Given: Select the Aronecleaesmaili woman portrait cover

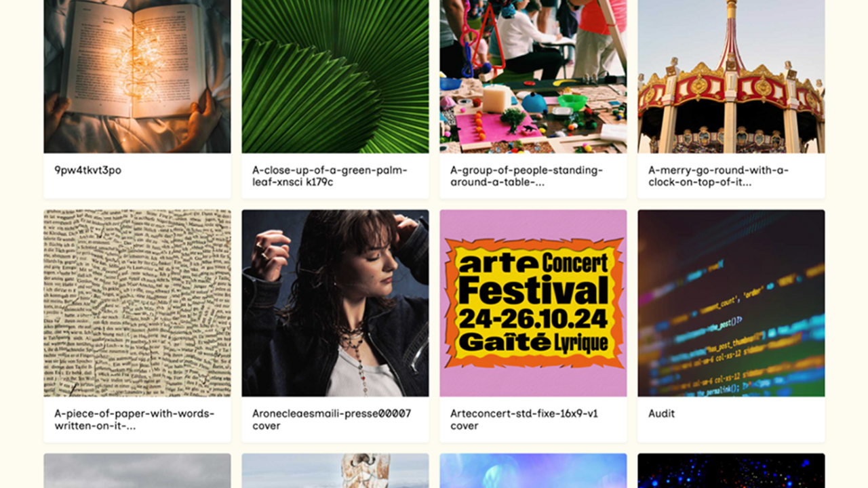Looking at the screenshot, I should 335,303.
